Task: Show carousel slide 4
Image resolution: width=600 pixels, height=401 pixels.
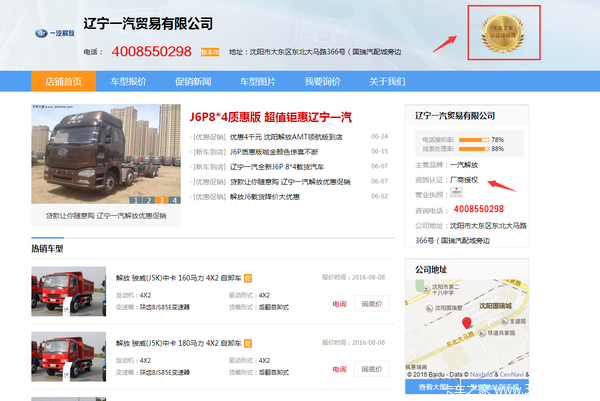Action: 174,200
